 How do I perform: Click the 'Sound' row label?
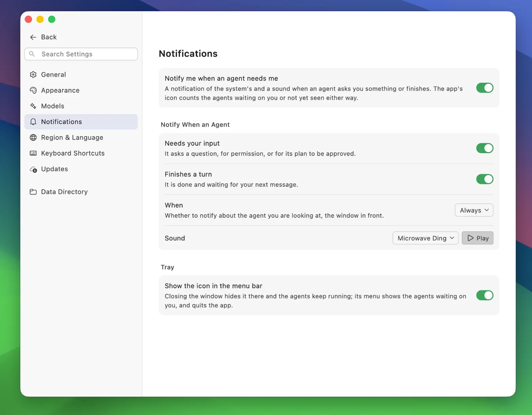pyautogui.click(x=175, y=238)
